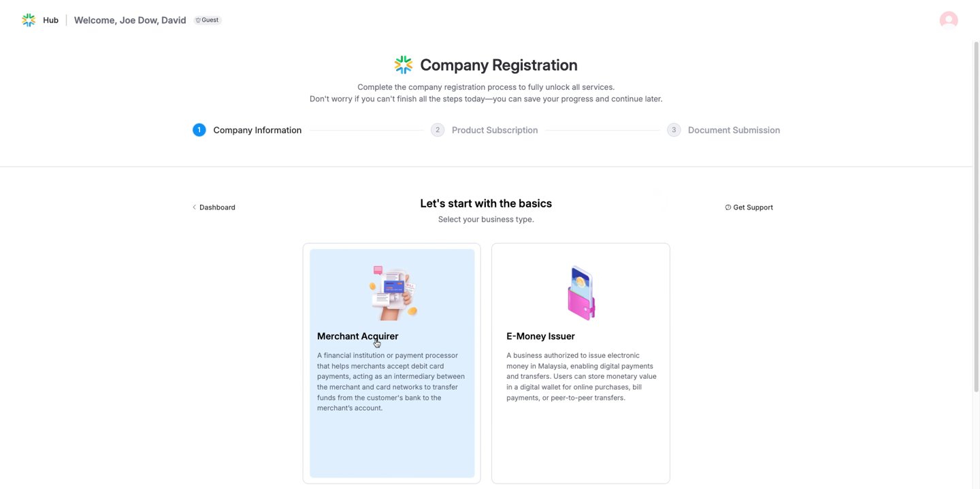This screenshot has width=980, height=489.
Task: Go to the Company Information step label
Action: pos(257,130)
